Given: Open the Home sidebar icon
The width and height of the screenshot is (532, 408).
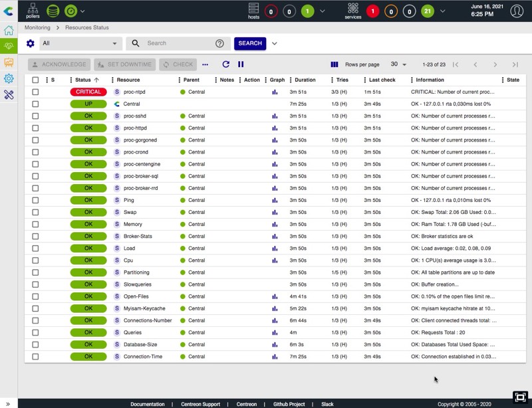Looking at the screenshot, I should 9,31.
